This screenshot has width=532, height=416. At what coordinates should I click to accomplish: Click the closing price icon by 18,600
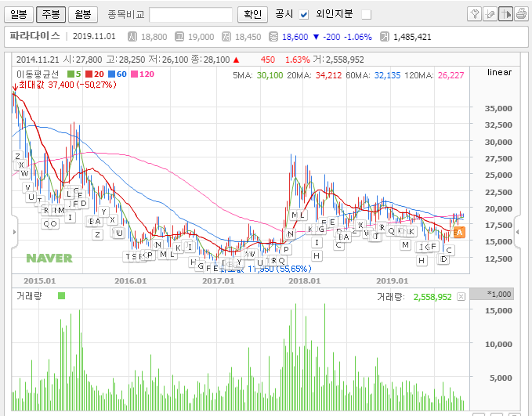(x=273, y=37)
